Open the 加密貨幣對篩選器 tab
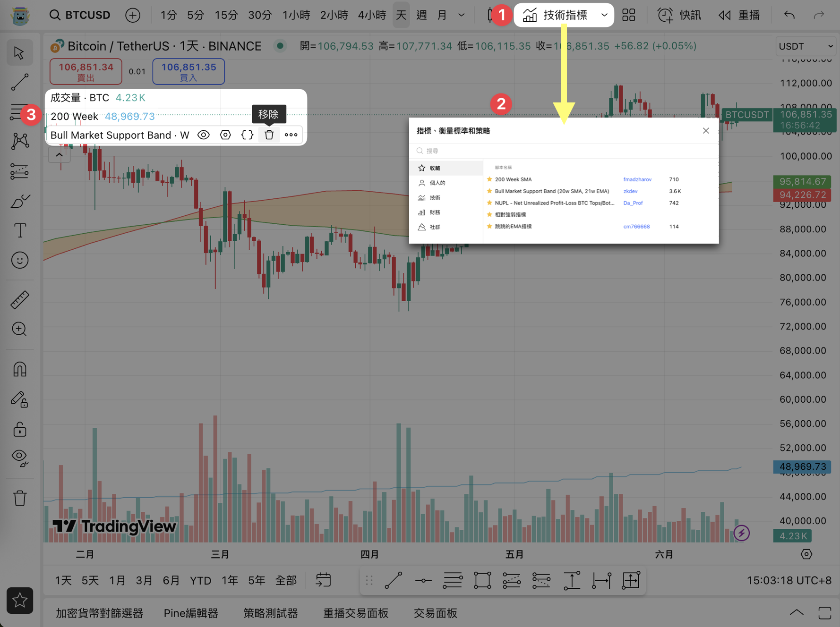This screenshot has height=627, width=840. [x=99, y=613]
